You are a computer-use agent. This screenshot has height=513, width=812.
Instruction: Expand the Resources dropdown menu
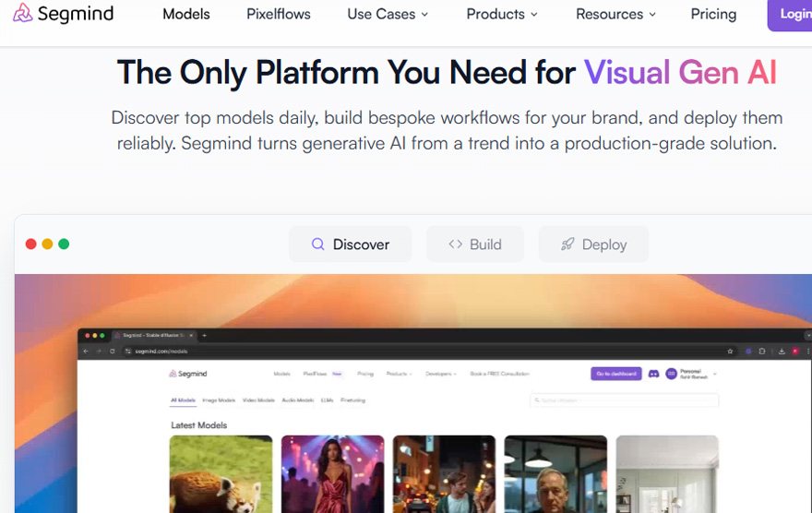[615, 14]
